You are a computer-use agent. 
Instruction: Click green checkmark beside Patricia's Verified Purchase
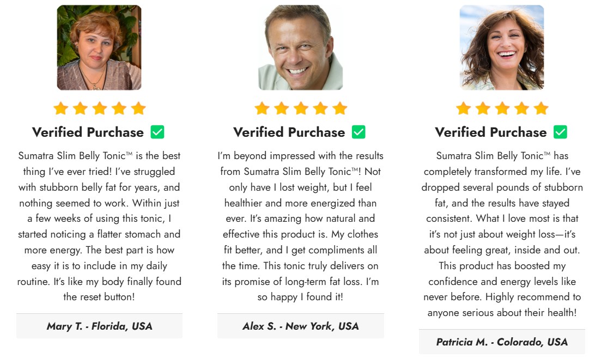click(x=560, y=132)
